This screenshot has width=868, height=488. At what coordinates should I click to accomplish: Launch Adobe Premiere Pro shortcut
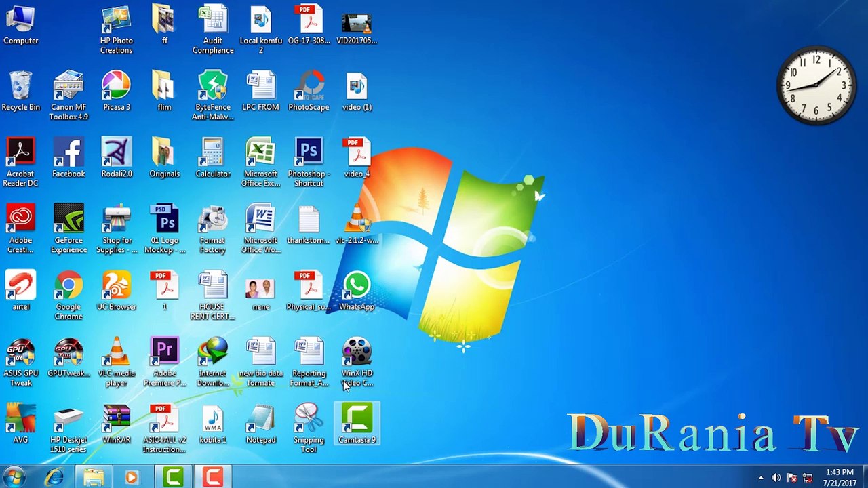pos(164,362)
